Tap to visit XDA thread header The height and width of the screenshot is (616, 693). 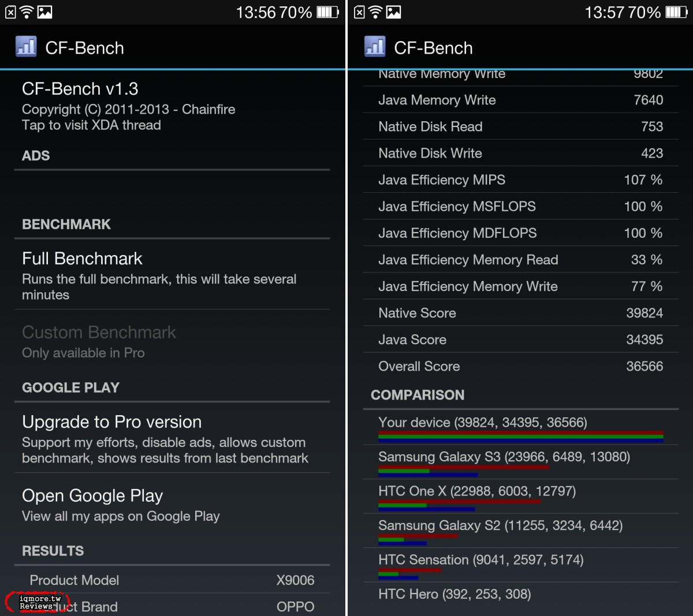tap(172, 106)
